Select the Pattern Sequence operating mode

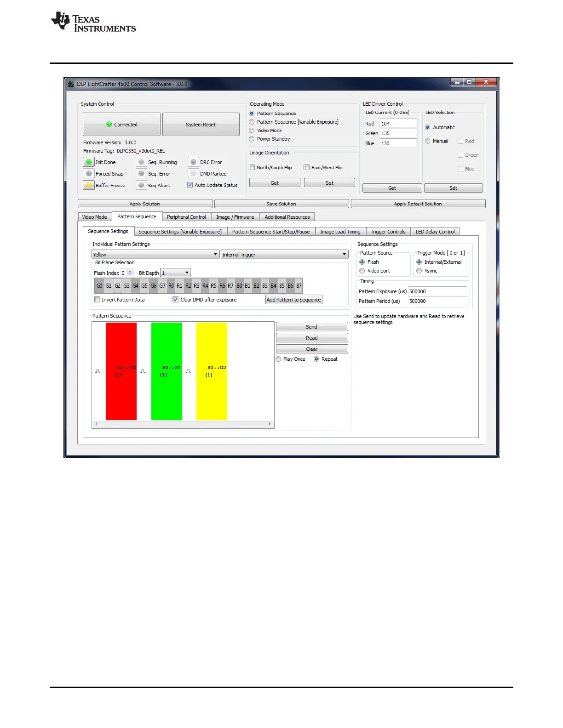[252, 114]
